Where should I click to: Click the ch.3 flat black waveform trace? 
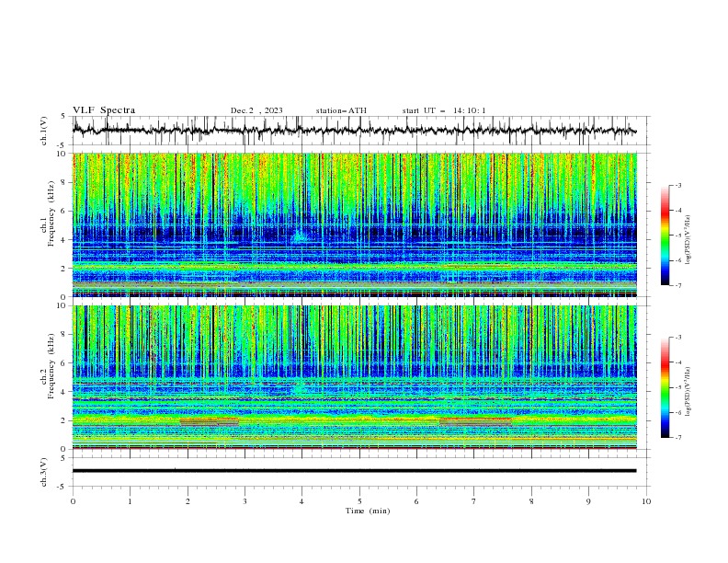(x=354, y=471)
